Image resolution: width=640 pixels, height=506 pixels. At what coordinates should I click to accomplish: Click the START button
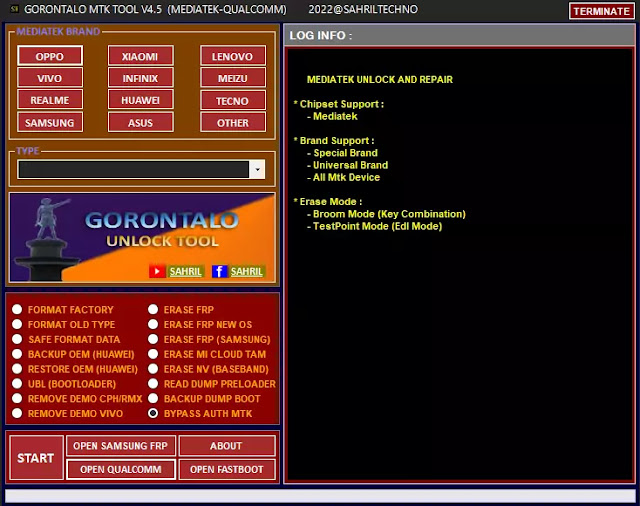(x=36, y=457)
